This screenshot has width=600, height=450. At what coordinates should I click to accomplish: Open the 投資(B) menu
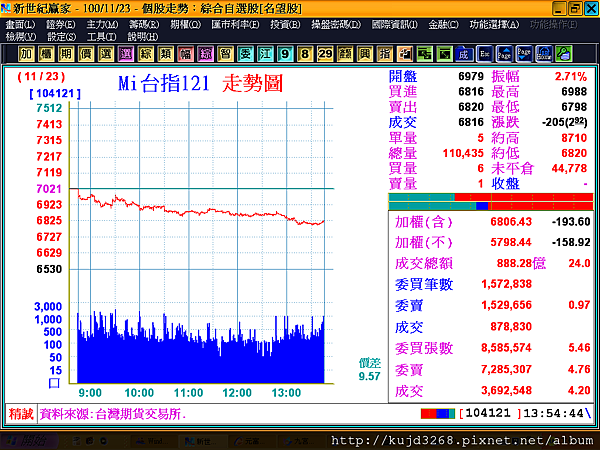(x=285, y=25)
